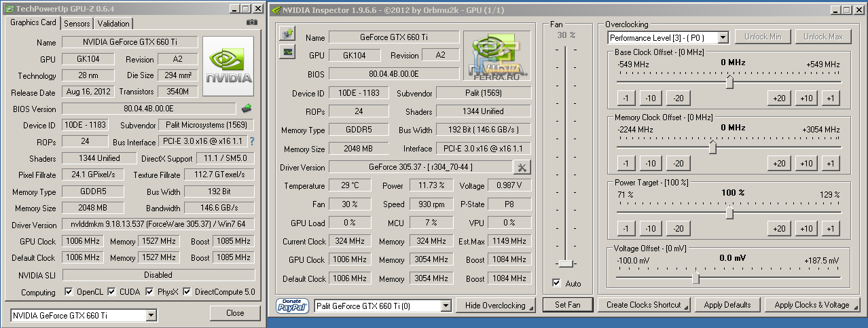Click the Apply Clocks & Voltage button
868x328 pixels.
(813, 305)
